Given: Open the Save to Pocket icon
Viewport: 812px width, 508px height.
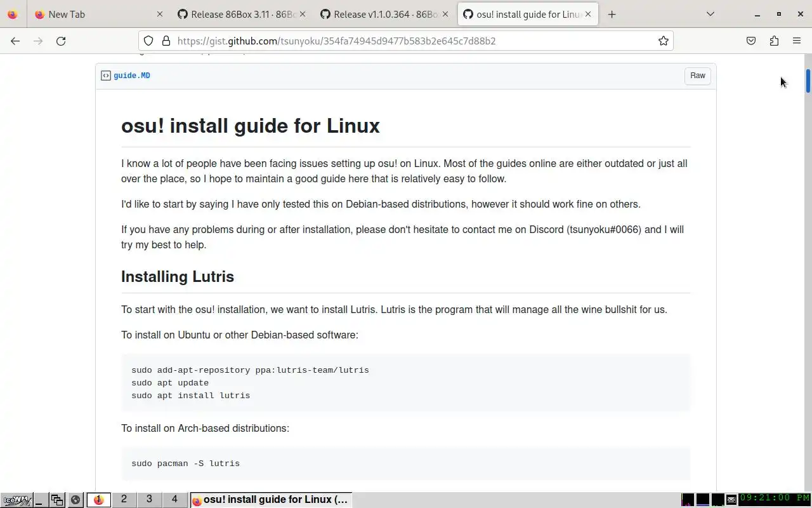Looking at the screenshot, I should coord(751,41).
